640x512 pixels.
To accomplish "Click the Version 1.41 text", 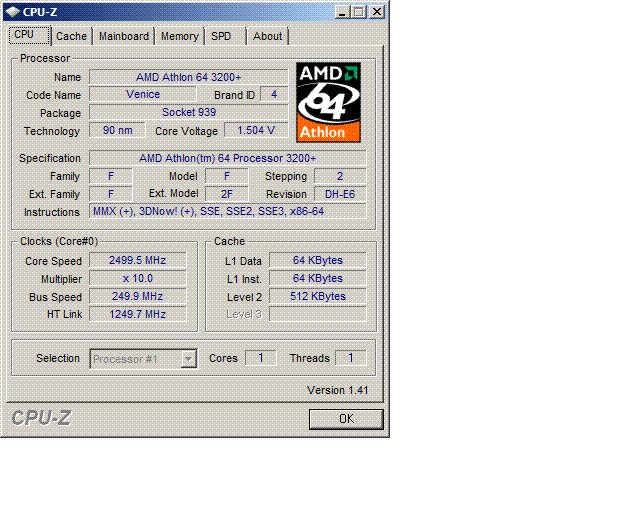I will click(338, 390).
